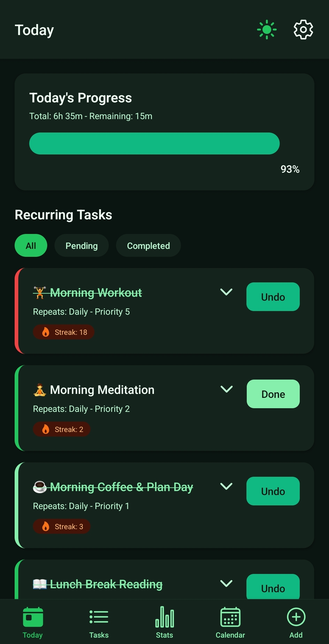Viewport: 329px width, 644px height.
Task: Undo Lunch Break Reading completion
Action: click(273, 587)
